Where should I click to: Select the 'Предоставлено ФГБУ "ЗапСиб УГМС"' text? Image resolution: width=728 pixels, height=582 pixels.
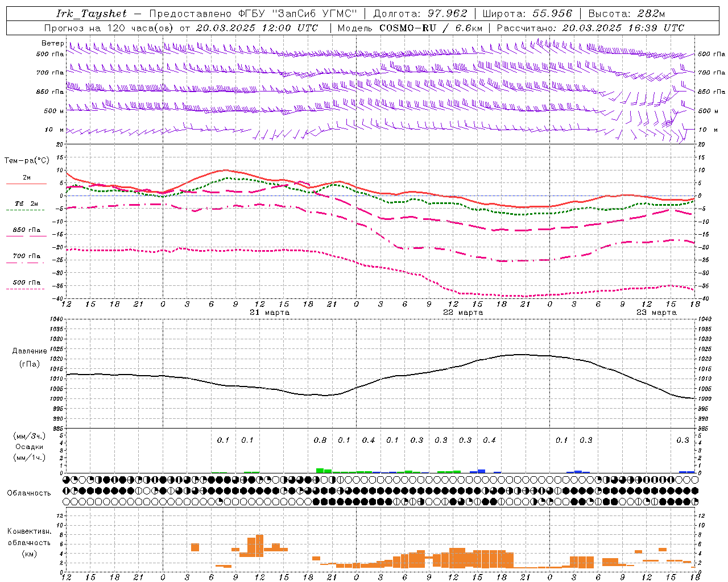253,14
